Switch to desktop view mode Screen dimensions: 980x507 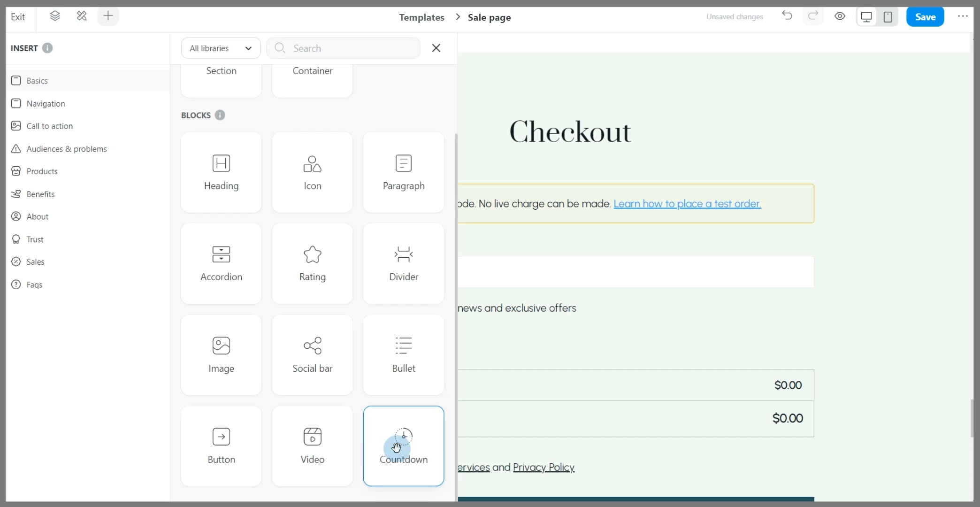pyautogui.click(x=866, y=17)
